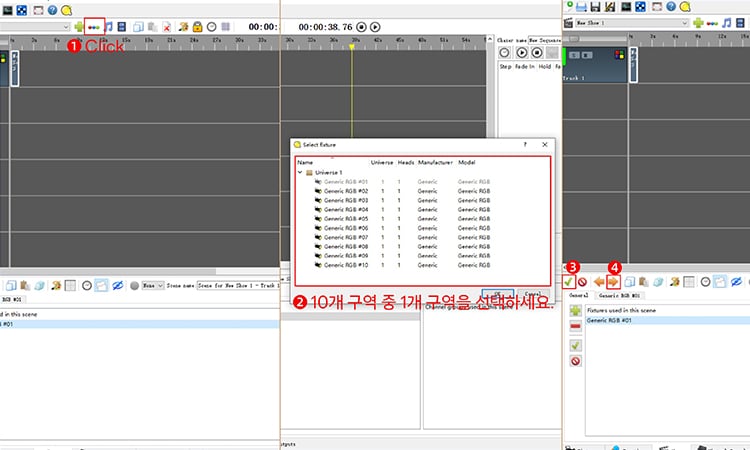
Task: Open the about QLC+ icon in left window
Action: coord(66,10)
